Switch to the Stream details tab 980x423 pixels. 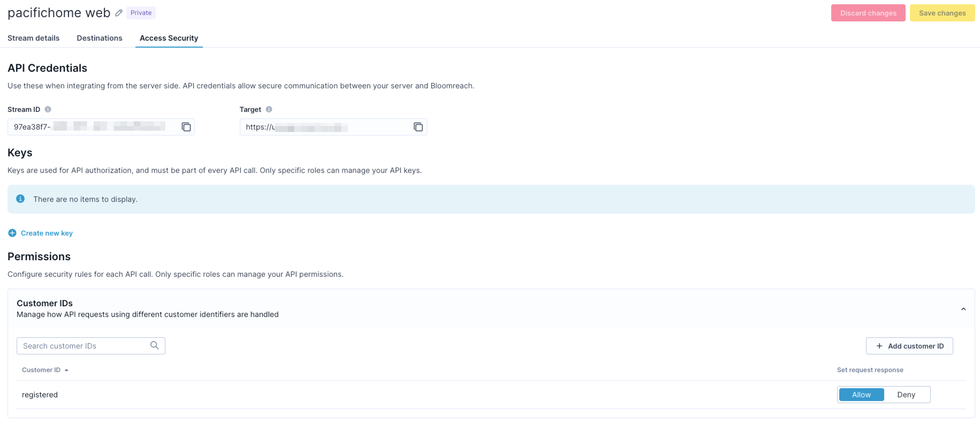33,38
